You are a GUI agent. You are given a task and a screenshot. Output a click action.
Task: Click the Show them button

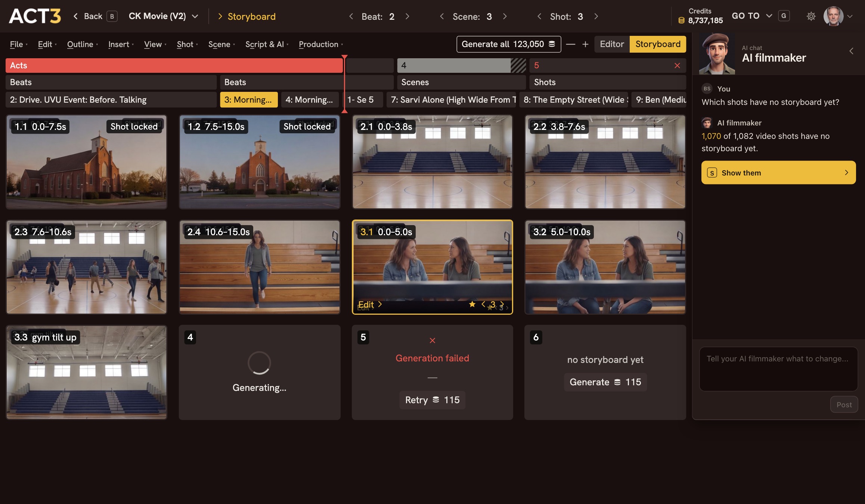[x=778, y=172]
